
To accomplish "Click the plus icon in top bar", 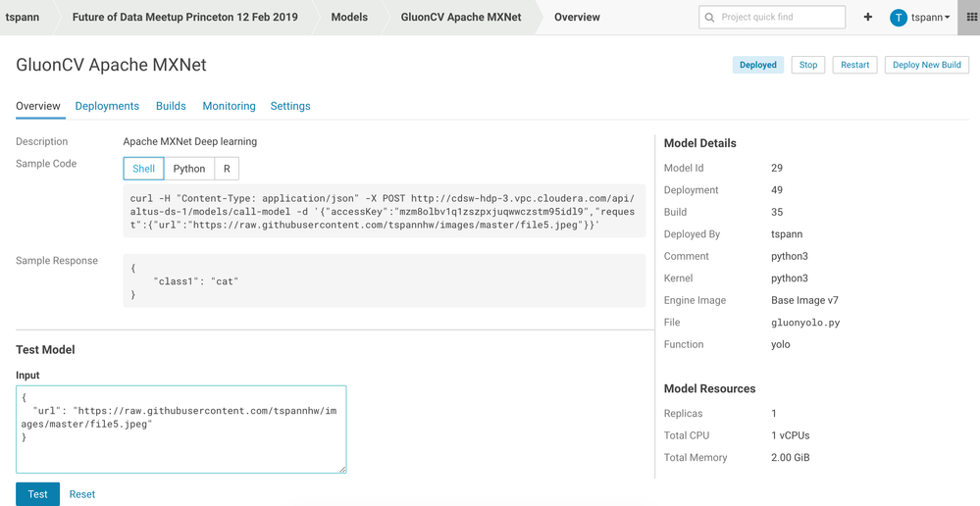I will pyautogui.click(x=867, y=18).
